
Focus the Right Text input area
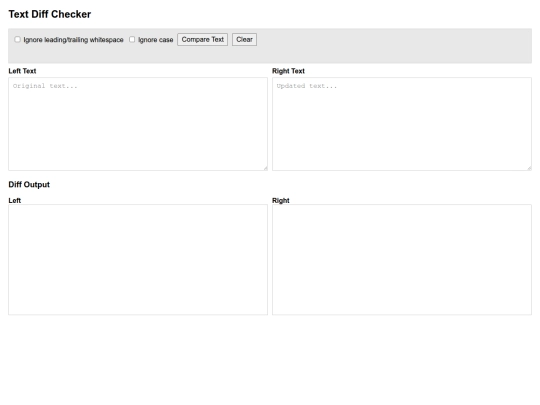pyautogui.click(x=402, y=124)
